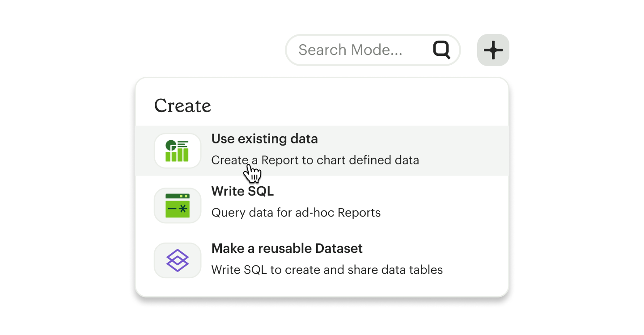Click the pie chart portion of the data icon
Image resolution: width=644 pixels, height=335 pixels.
[172, 146]
